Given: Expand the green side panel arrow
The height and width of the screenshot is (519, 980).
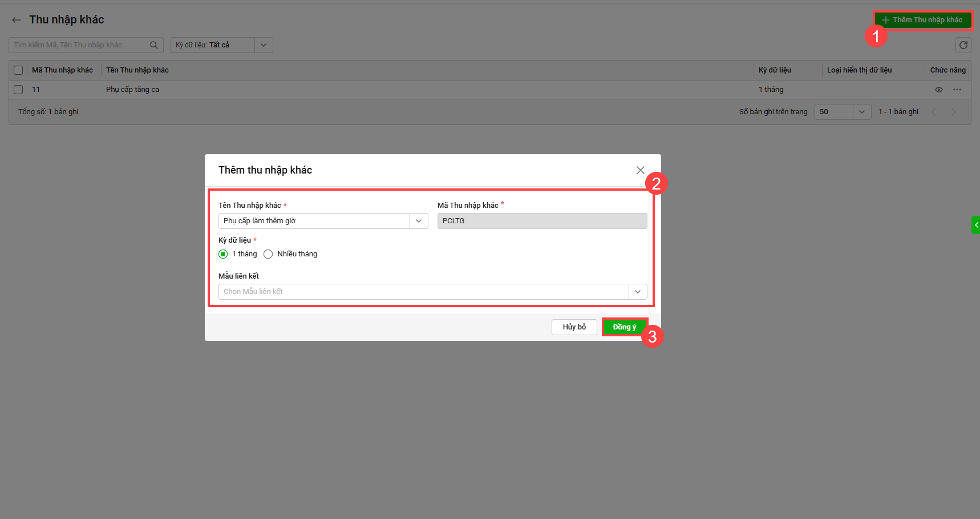Looking at the screenshot, I should click(x=976, y=225).
